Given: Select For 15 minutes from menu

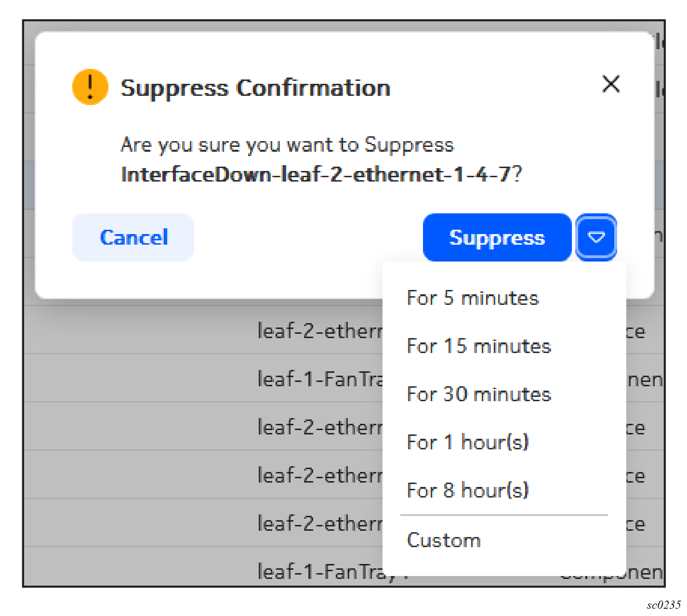Looking at the screenshot, I should (x=479, y=346).
